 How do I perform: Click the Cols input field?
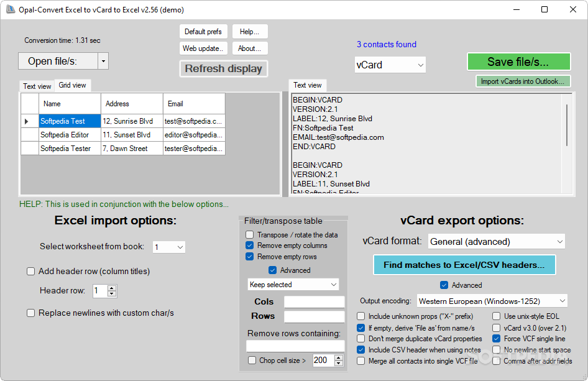click(x=315, y=302)
